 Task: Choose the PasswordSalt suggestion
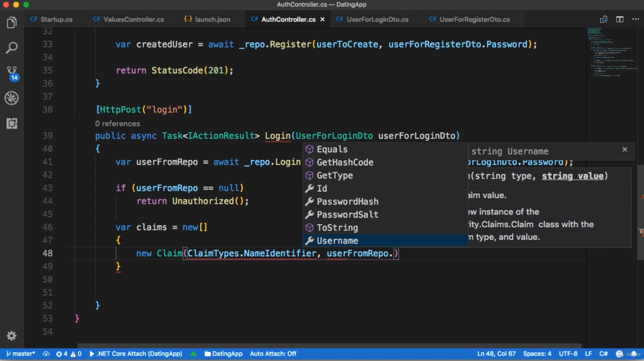[x=385, y=214]
